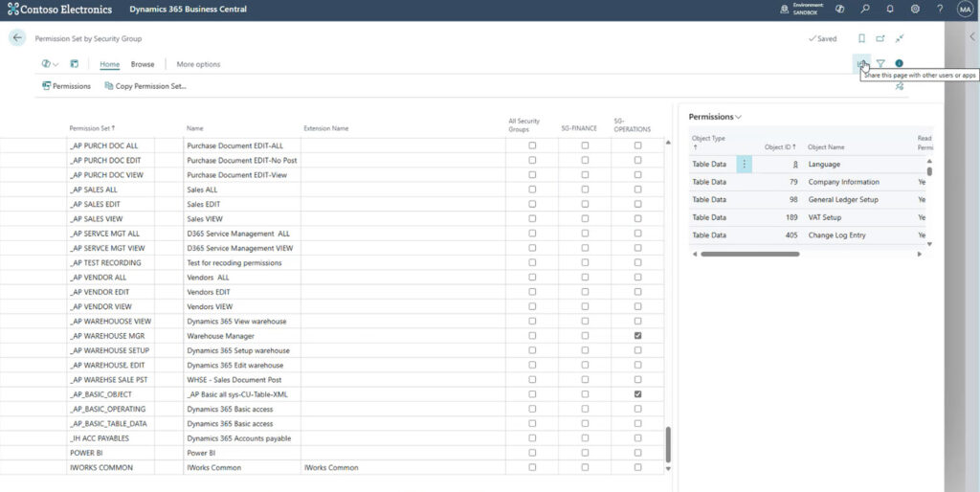Sort by Object ID column header
Image resolution: width=980 pixels, height=492 pixels.
point(780,146)
